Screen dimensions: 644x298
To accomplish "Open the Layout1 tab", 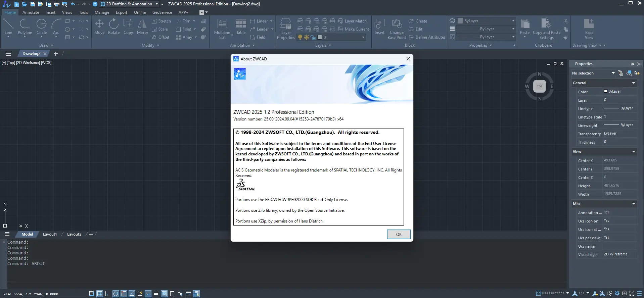I will (x=50, y=234).
